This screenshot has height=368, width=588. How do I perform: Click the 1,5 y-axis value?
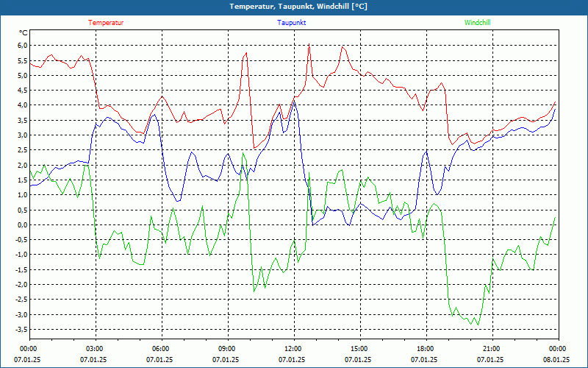click(23, 180)
